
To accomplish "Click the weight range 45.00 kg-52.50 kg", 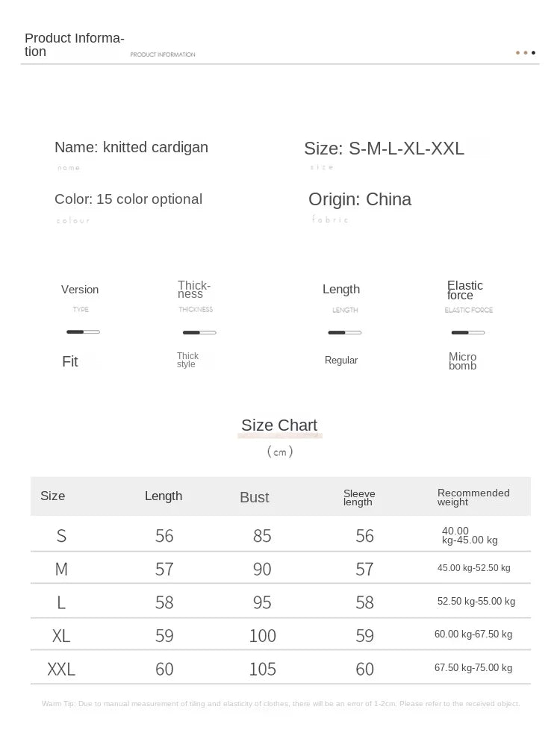I will pos(473,567).
